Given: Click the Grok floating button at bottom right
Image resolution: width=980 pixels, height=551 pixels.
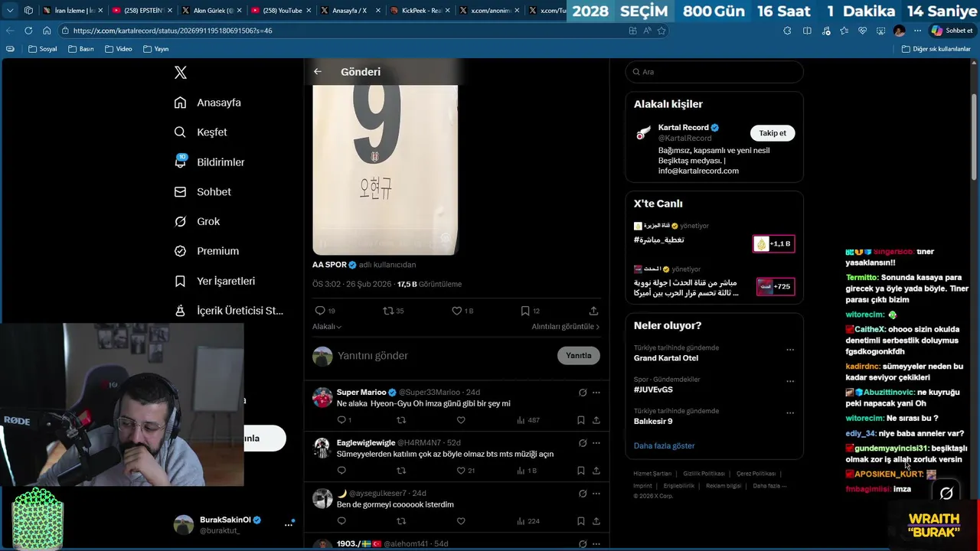Looking at the screenshot, I should [x=946, y=494].
